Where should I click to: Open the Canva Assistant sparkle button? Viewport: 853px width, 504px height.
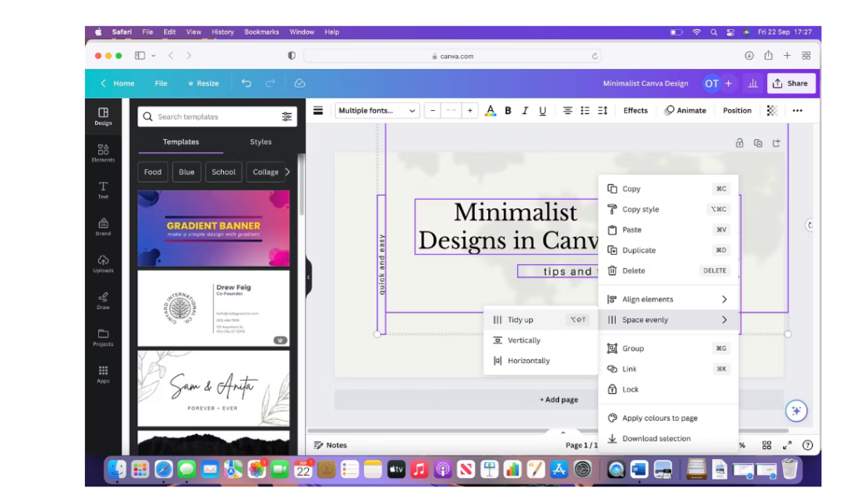pos(796,411)
